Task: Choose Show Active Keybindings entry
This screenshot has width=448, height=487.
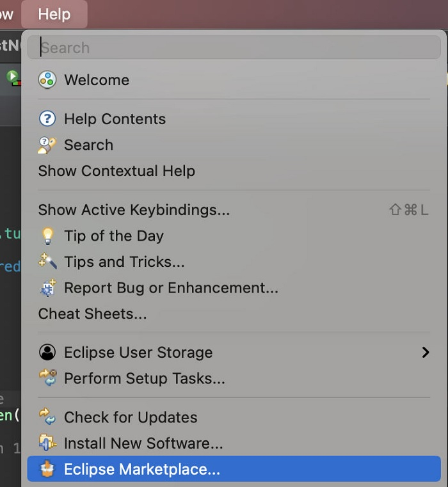Action: pyautogui.click(x=134, y=210)
